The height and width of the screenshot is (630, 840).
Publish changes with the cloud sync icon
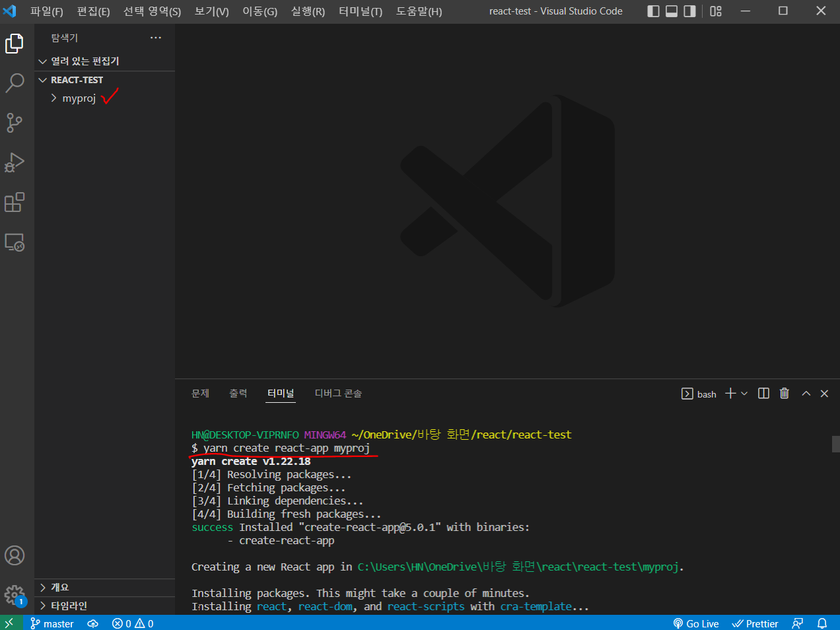pos(92,623)
